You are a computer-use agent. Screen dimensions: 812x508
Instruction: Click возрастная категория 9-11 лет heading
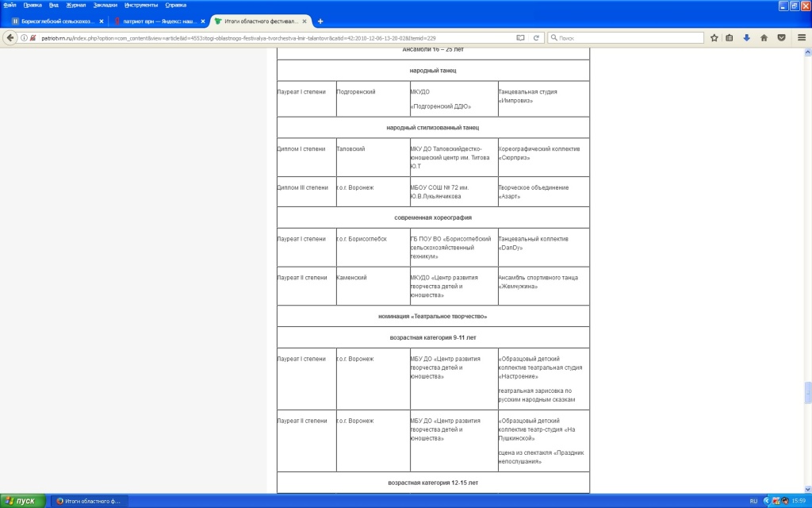(x=433, y=337)
